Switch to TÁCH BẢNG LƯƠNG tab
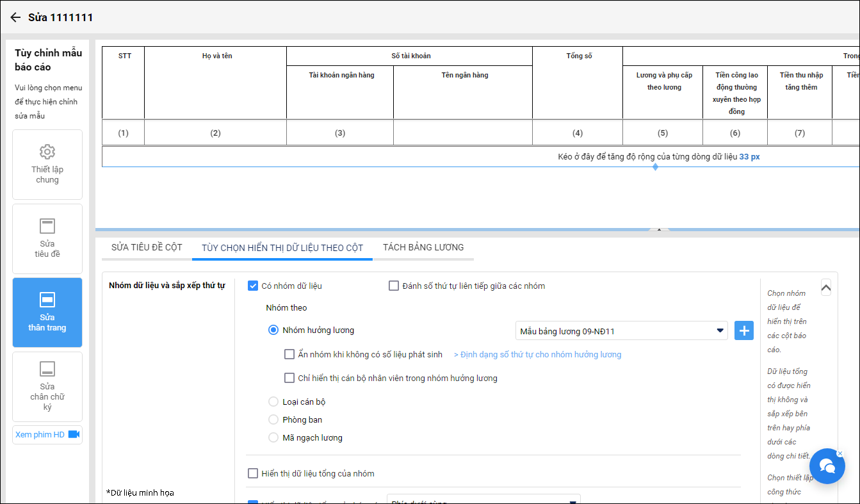 tap(423, 247)
